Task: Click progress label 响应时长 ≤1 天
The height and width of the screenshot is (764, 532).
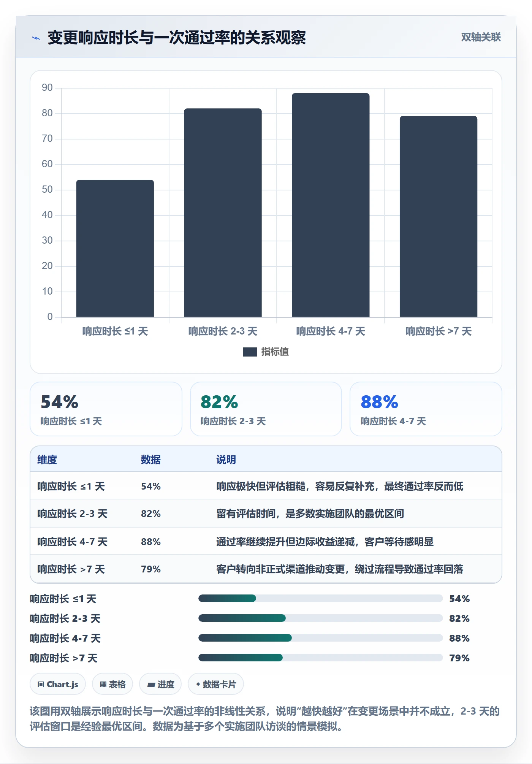Action: (x=63, y=599)
